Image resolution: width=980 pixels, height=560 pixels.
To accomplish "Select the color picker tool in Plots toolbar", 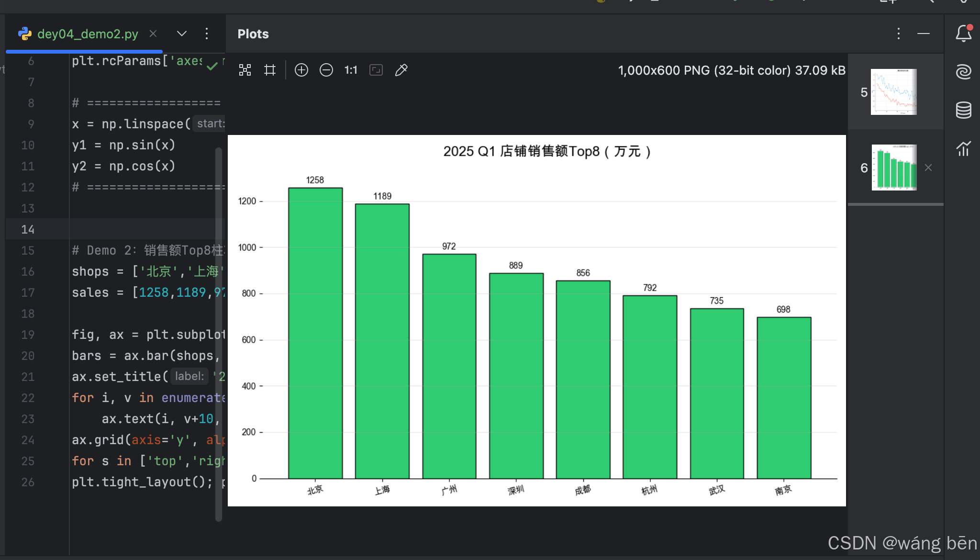I will (x=401, y=70).
